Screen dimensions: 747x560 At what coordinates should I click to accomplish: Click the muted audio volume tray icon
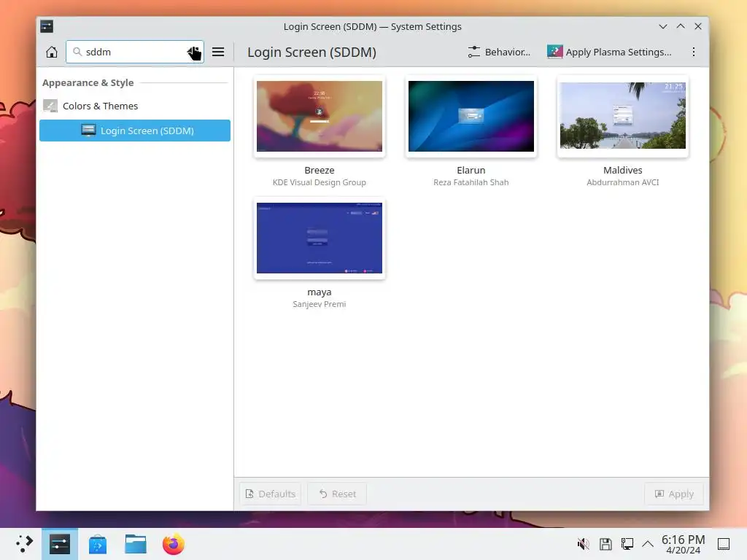point(583,544)
